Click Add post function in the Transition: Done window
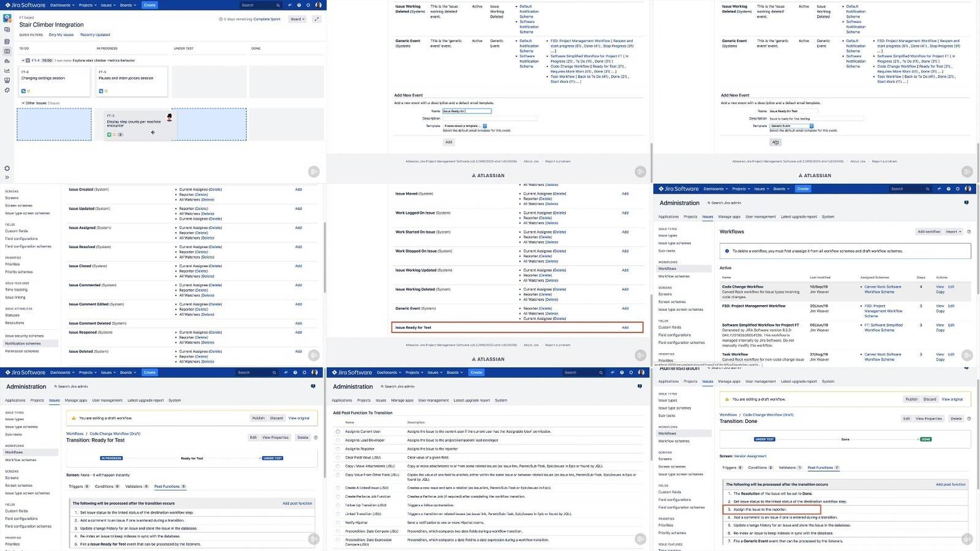Image resolution: width=980 pixels, height=551 pixels. click(951, 484)
